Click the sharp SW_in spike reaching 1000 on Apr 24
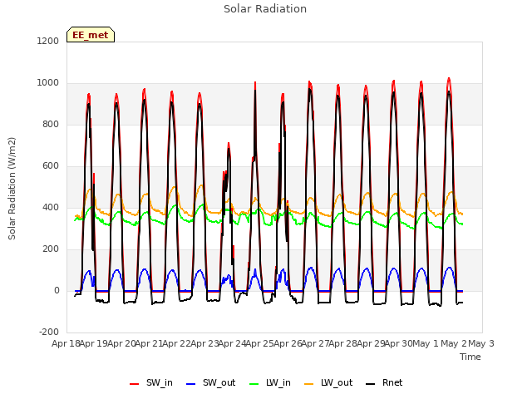 (x=255, y=83)
